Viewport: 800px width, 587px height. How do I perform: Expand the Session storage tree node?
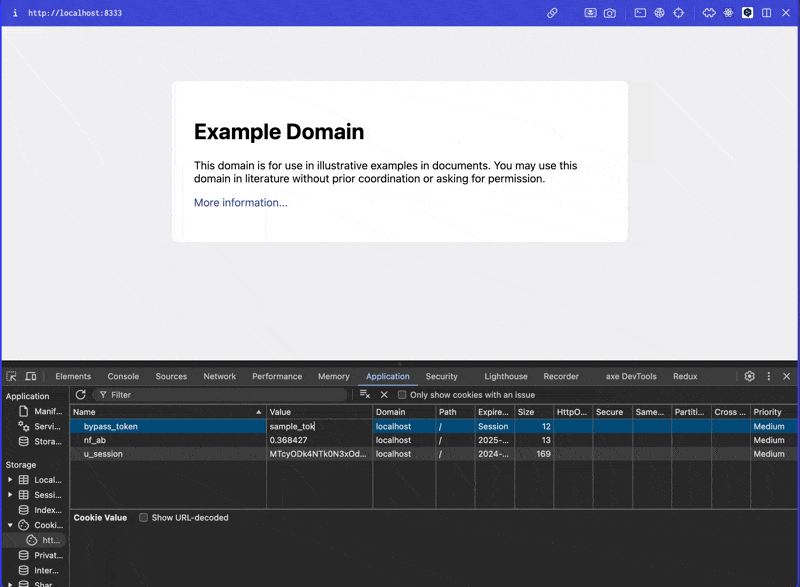click(x=10, y=495)
